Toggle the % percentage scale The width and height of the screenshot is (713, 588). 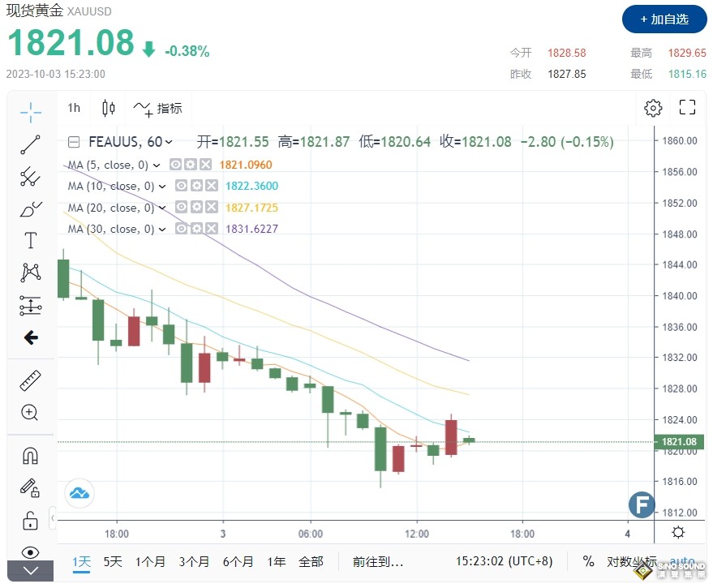(588, 561)
